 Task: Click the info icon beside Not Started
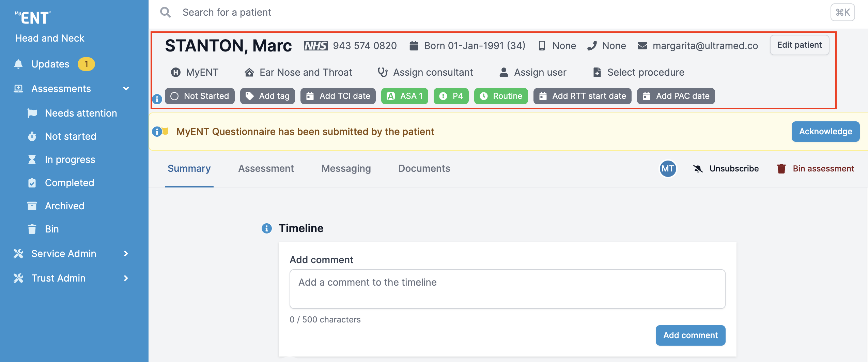pos(157,99)
